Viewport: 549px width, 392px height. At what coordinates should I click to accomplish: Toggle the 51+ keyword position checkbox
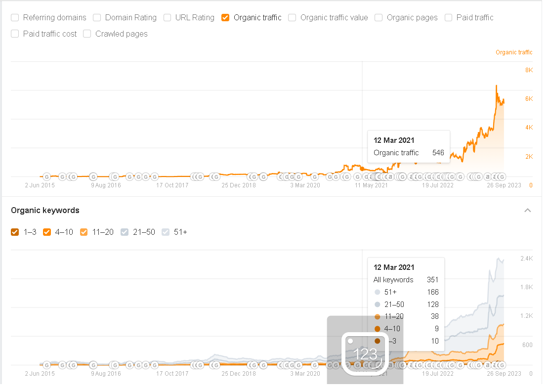(166, 232)
